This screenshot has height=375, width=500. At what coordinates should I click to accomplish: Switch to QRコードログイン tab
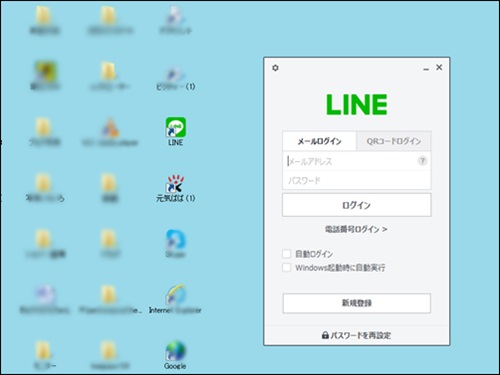click(394, 141)
